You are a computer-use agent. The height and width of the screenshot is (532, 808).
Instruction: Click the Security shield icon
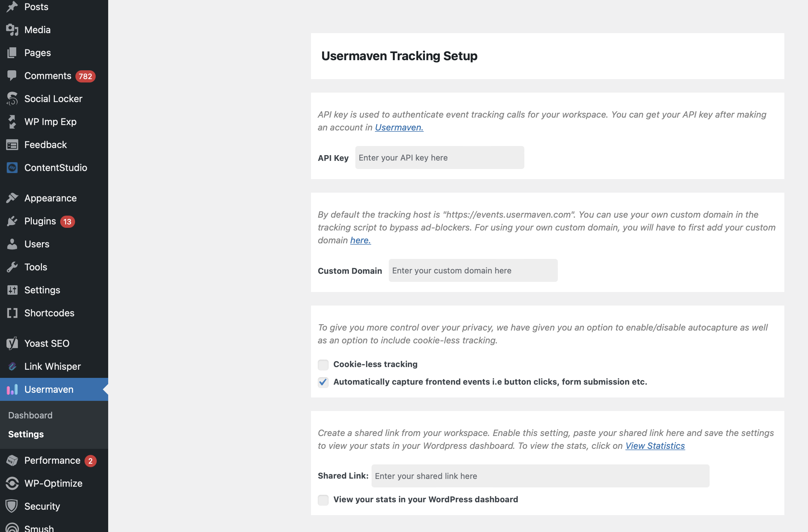tap(12, 507)
